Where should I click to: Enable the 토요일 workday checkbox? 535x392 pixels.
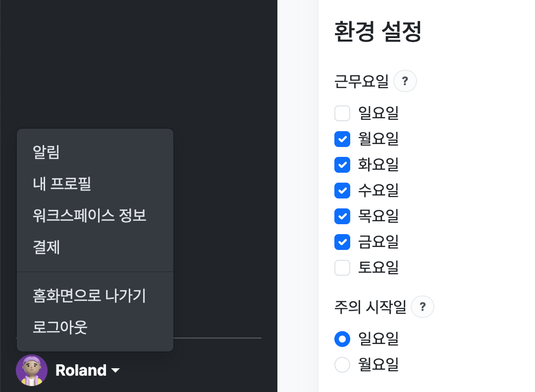tap(342, 268)
